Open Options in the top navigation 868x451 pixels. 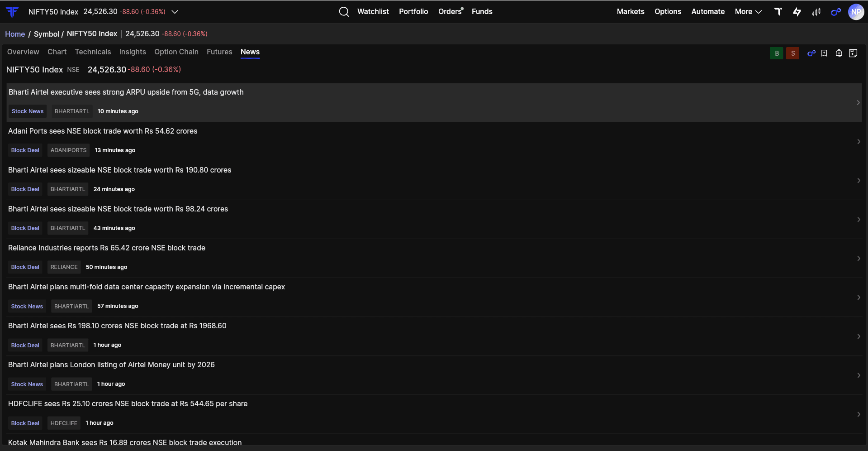668,12
